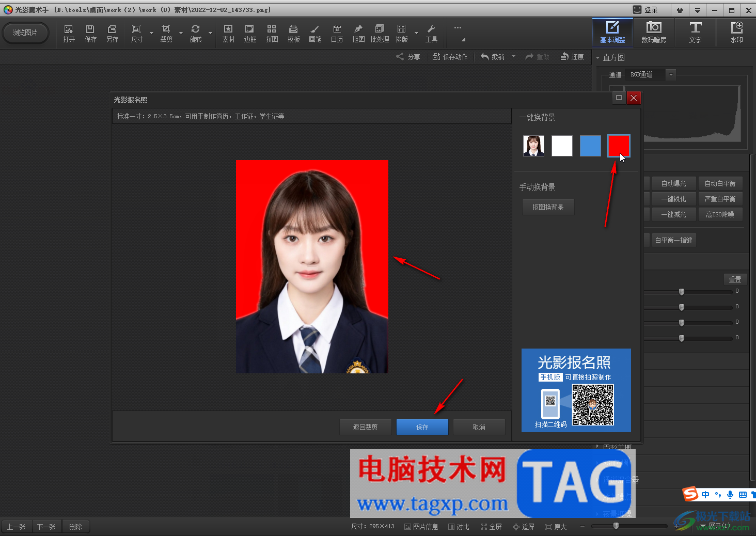Open the 日历 (Calendar) tool

click(x=337, y=34)
